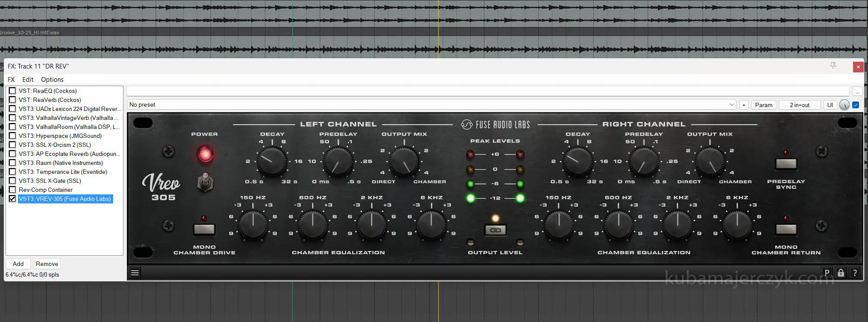Click the red Power indicator lamp
The image size is (868, 322).
click(205, 154)
